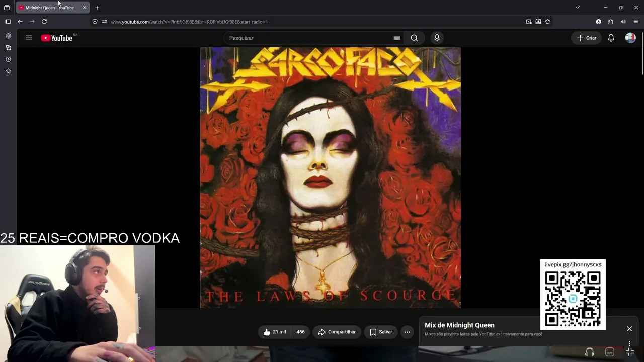Open Mix de Midnight Queen playlist title
The image size is (644, 362).
tap(459, 325)
